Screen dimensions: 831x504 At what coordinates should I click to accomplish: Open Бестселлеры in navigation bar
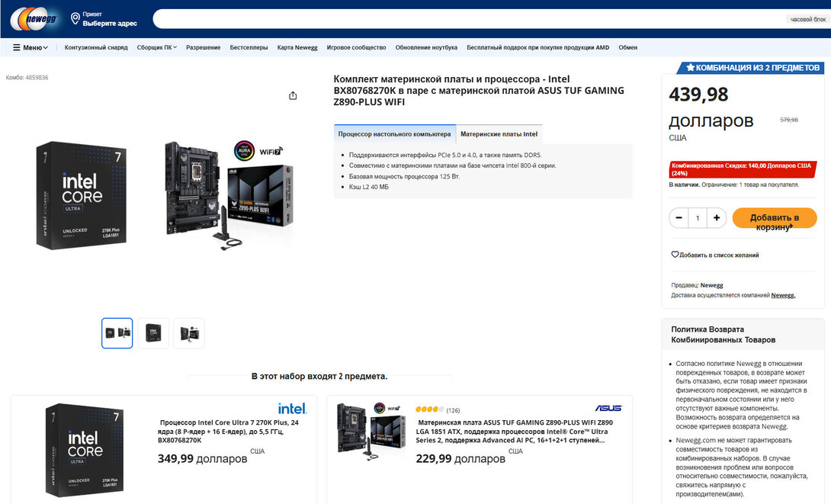[249, 47]
